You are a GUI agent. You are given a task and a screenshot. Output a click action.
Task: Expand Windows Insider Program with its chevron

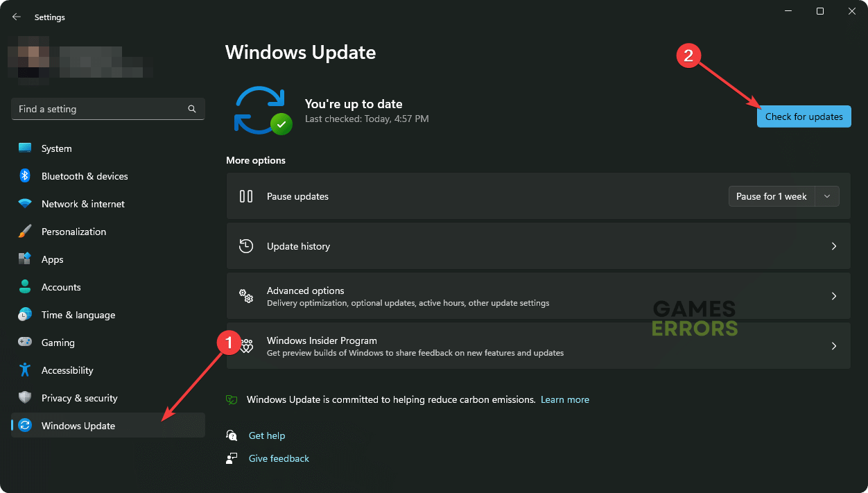(x=834, y=346)
